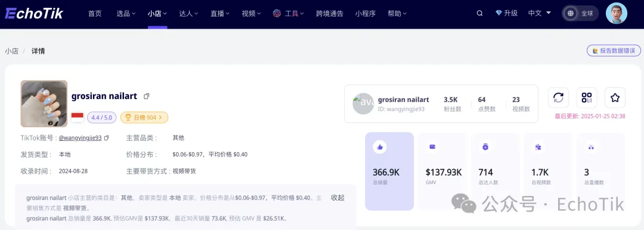
Task: Click the Indonesia flag icon
Action: (77, 117)
